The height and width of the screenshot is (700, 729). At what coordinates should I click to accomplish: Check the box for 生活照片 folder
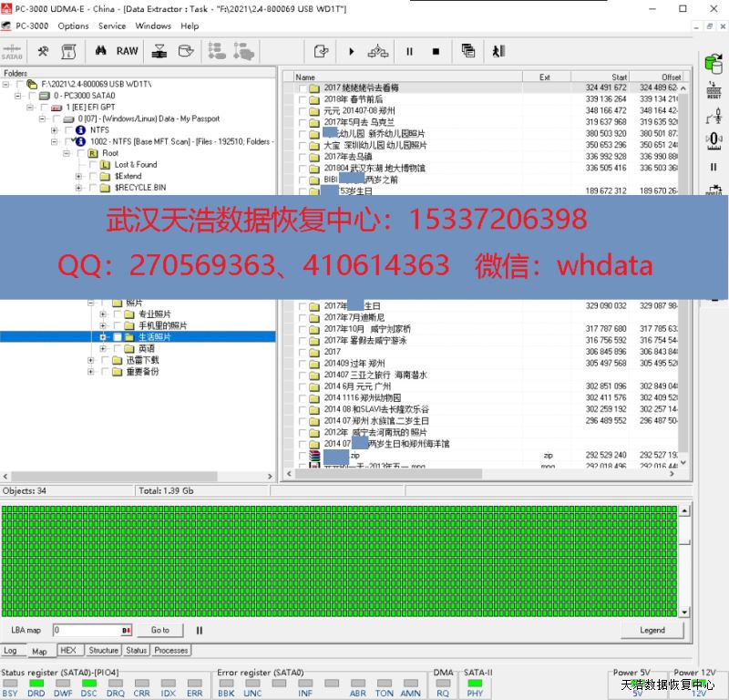click(117, 337)
